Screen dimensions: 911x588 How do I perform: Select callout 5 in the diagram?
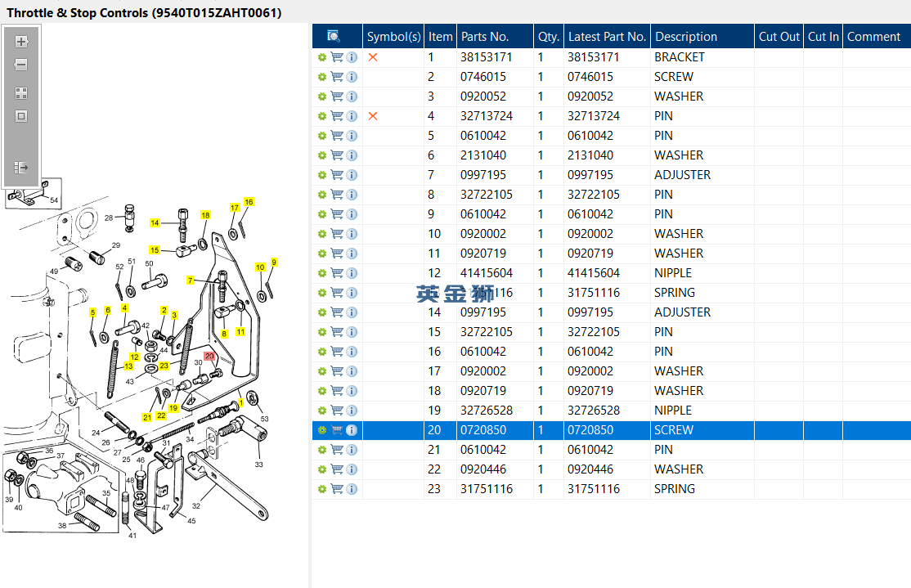(x=92, y=312)
